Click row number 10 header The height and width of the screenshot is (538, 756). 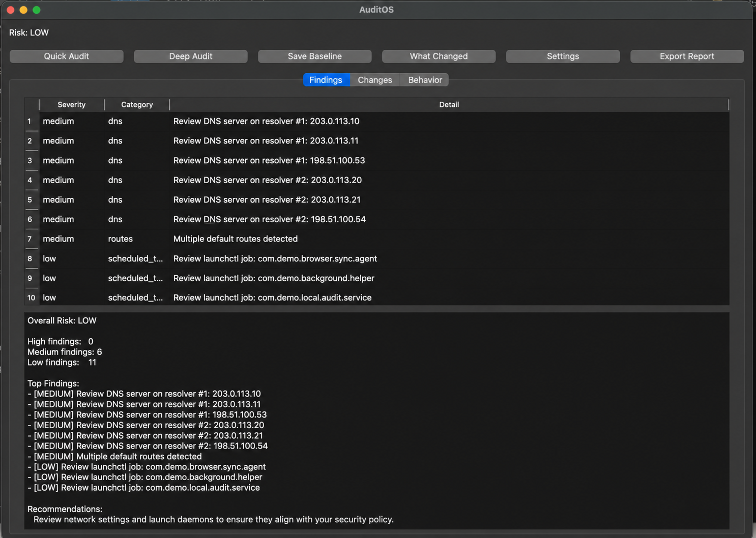click(x=32, y=297)
